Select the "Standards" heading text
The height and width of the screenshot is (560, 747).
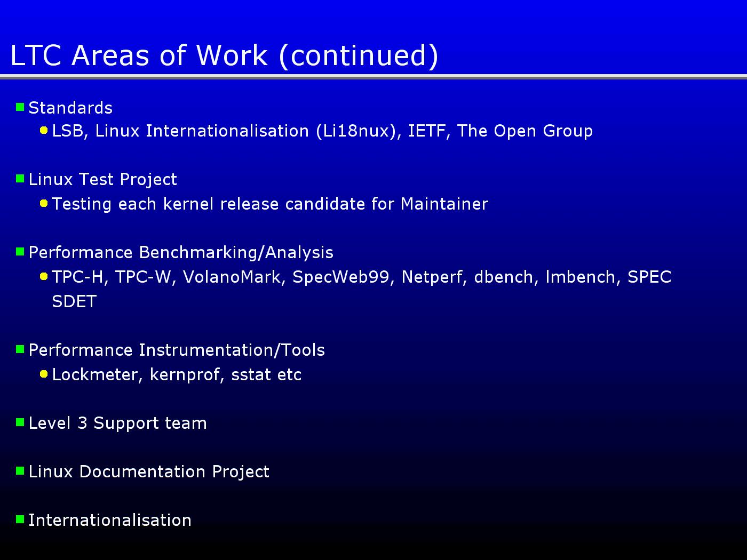coord(70,108)
